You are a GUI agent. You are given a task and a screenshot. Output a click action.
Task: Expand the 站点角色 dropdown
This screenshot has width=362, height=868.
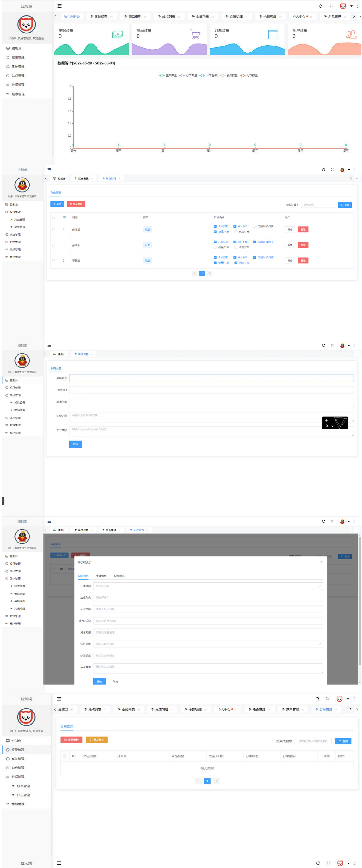point(208,598)
